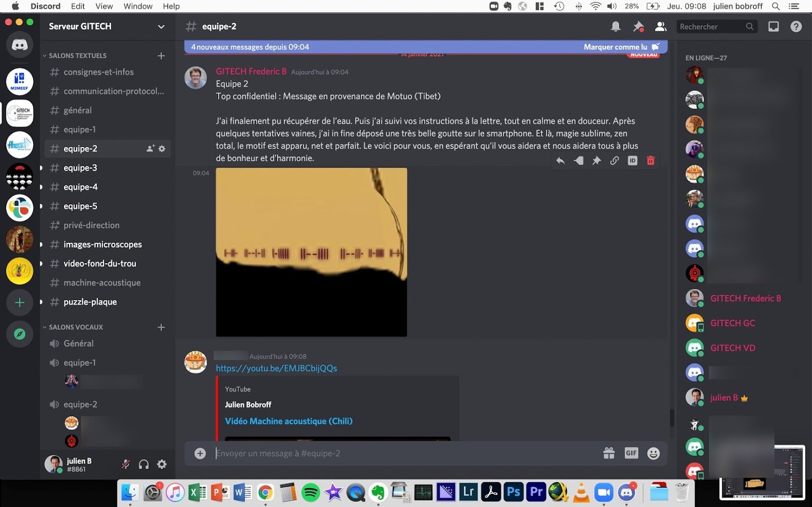
Task: Open Vidéo Machine acoustique (Chili) link
Action: coord(289,421)
